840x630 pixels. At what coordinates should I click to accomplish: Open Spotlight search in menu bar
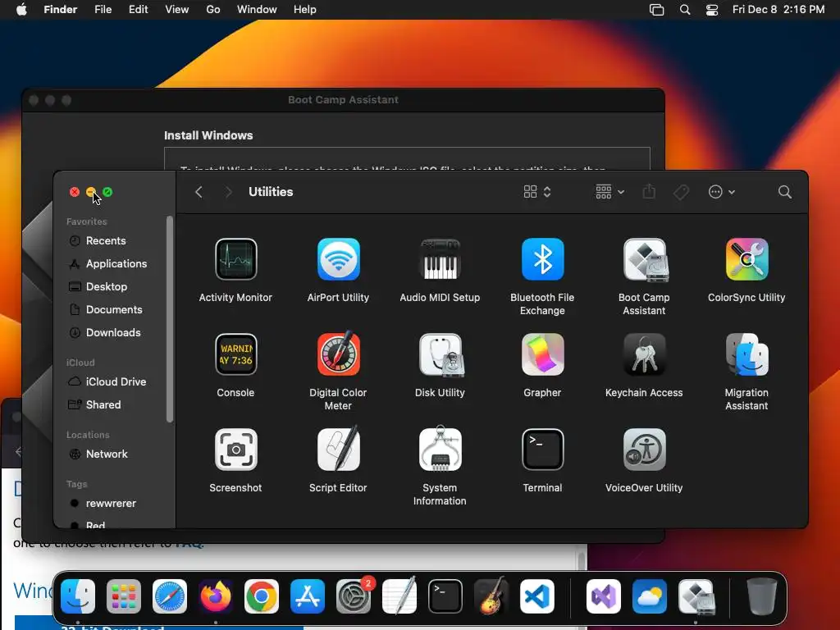pos(685,10)
